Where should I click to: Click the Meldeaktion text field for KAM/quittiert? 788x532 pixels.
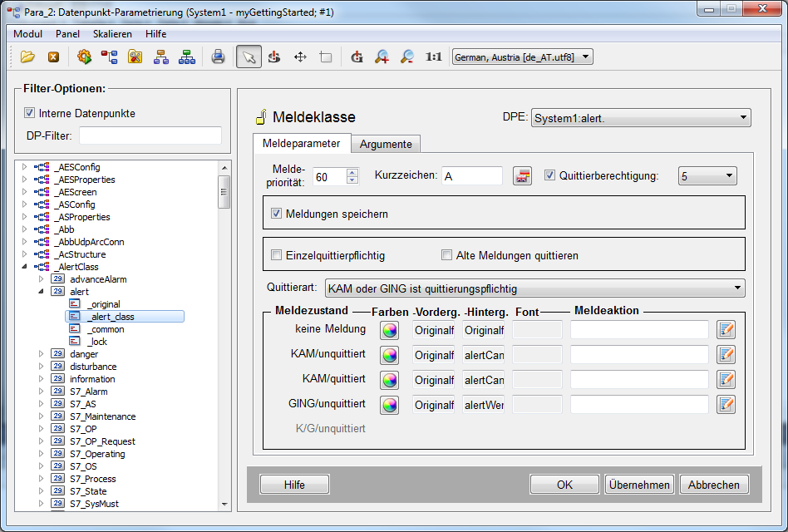[639, 380]
